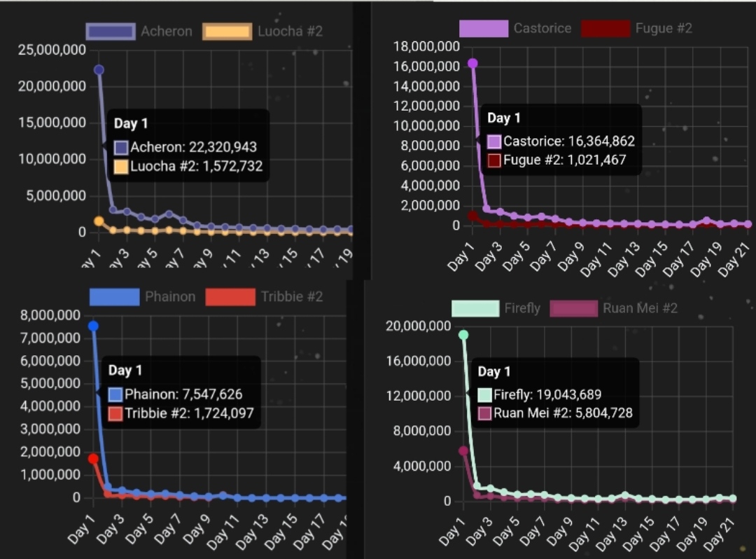This screenshot has width=756, height=559.
Task: Click Phainon's Day 10 bump data point
Action: click(x=223, y=495)
